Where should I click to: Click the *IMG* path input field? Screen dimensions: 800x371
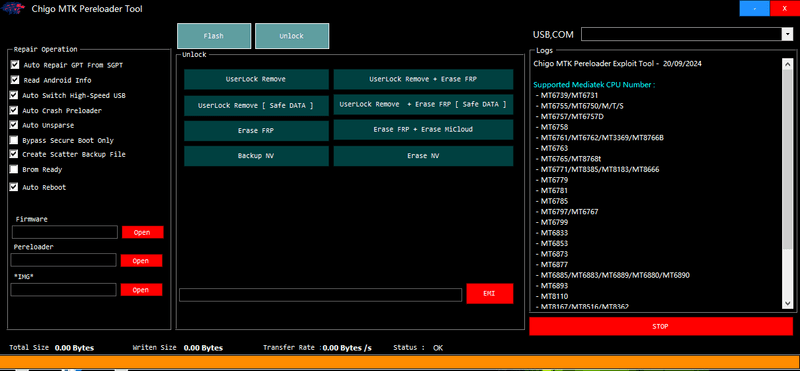[x=64, y=290]
